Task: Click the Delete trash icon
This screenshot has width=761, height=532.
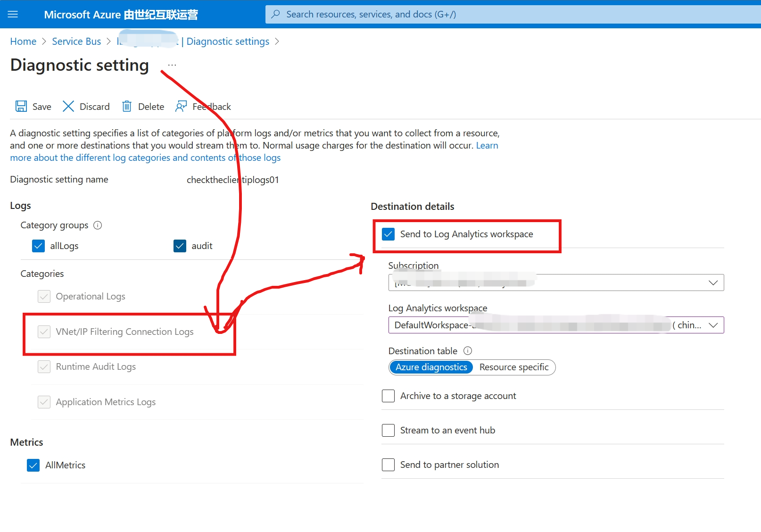Action: [127, 107]
